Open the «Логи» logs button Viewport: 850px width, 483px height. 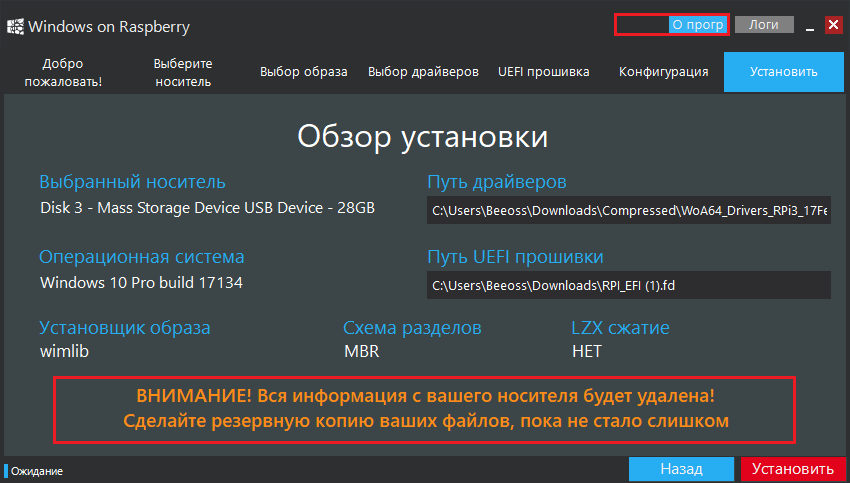click(x=764, y=25)
